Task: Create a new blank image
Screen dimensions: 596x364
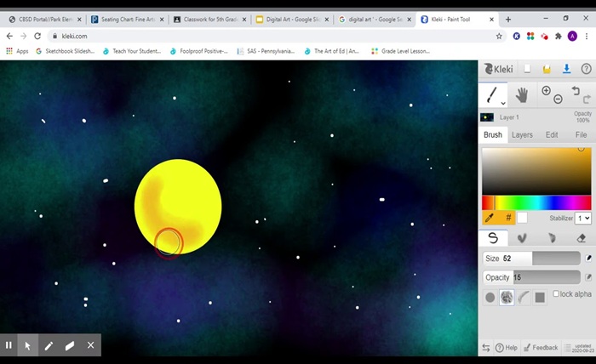Action: 527,69
